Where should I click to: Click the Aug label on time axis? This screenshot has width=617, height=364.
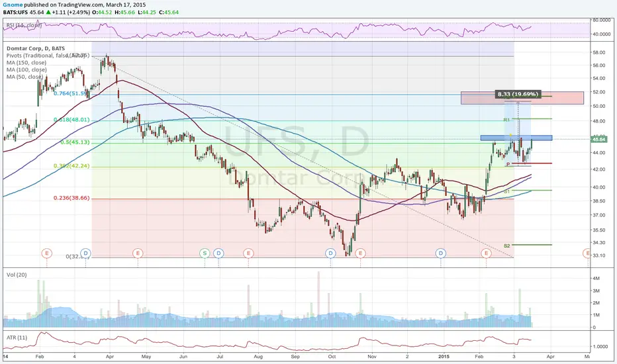[258, 357]
